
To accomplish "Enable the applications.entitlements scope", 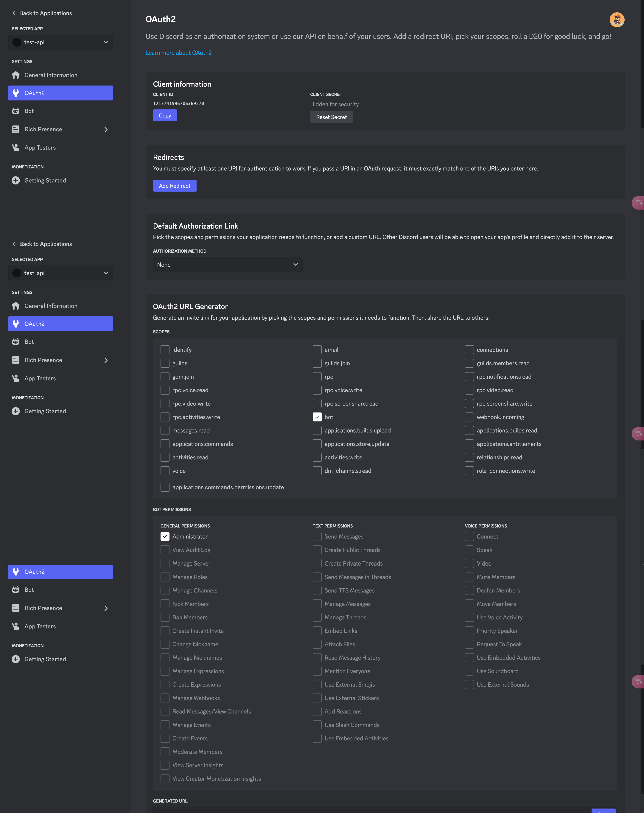I will (469, 444).
